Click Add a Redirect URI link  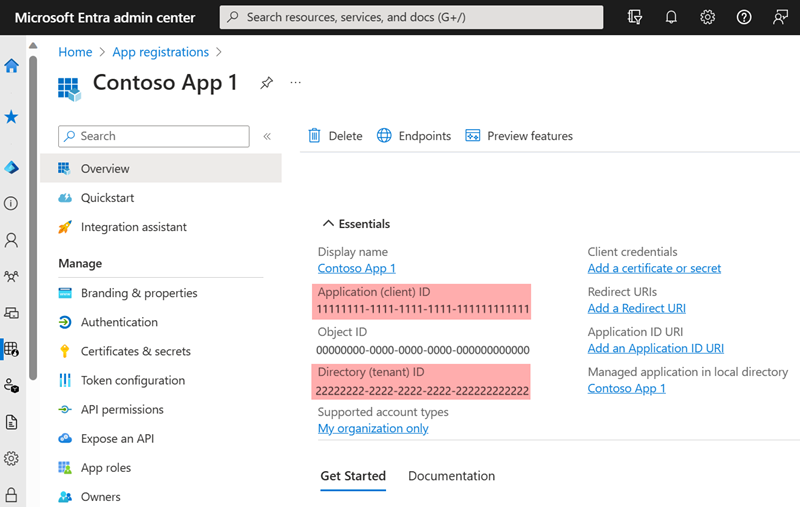point(636,308)
